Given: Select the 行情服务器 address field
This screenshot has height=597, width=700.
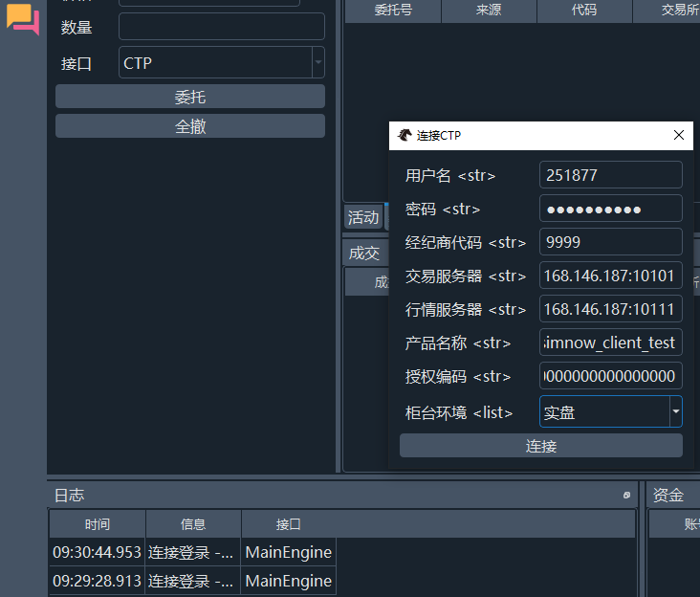Looking at the screenshot, I should point(610,309).
